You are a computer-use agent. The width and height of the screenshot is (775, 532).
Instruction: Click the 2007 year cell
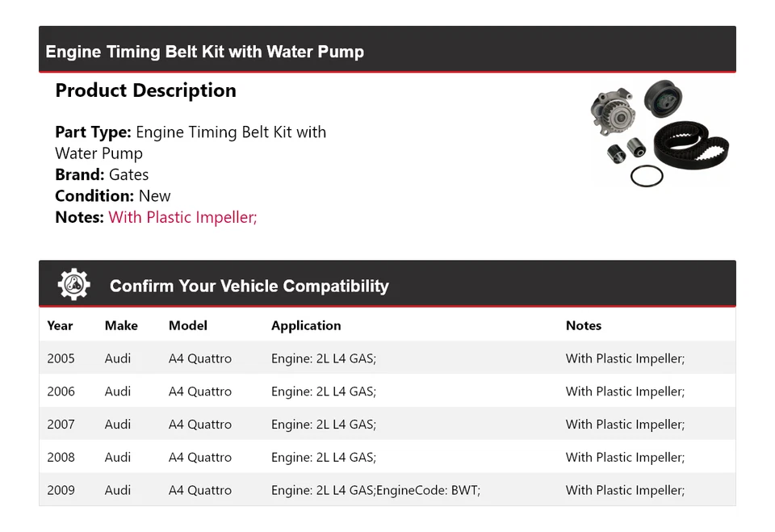(61, 425)
